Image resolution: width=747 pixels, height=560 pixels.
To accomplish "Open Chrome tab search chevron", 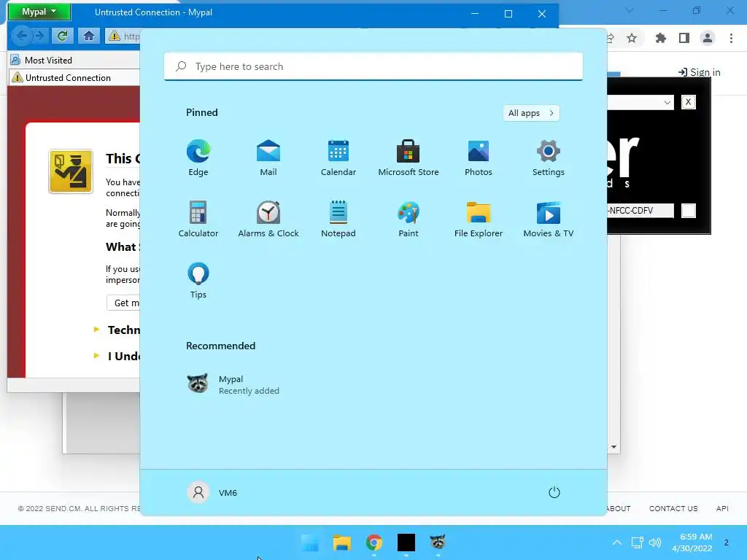I will 630,10.
